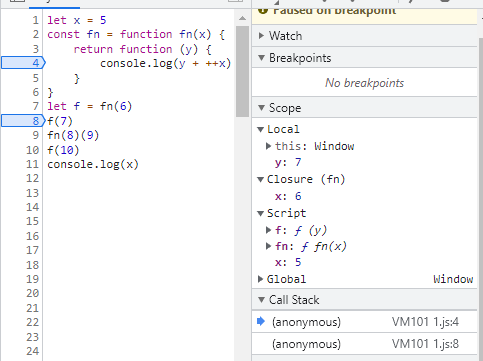
Task: Collapse the Closure (fn) group
Action: pyautogui.click(x=260, y=179)
